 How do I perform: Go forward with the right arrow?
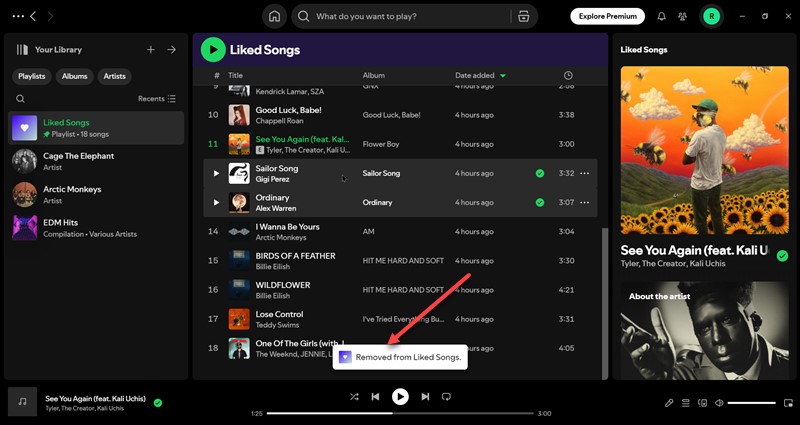tap(50, 16)
